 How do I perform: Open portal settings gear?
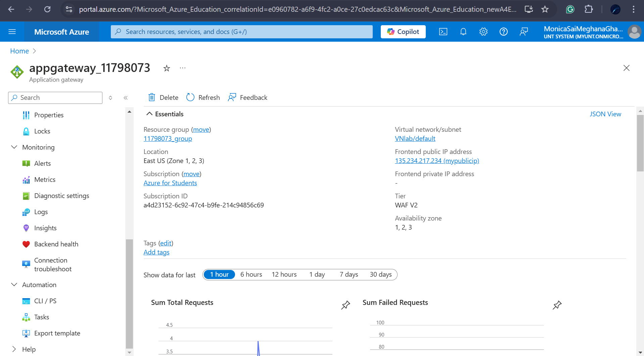click(x=484, y=32)
